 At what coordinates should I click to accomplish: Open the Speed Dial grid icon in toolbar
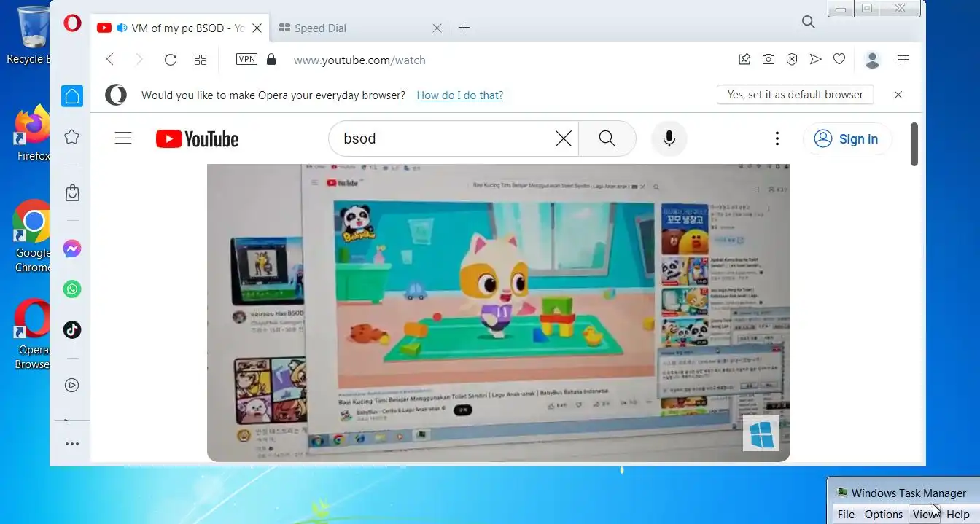(x=201, y=60)
